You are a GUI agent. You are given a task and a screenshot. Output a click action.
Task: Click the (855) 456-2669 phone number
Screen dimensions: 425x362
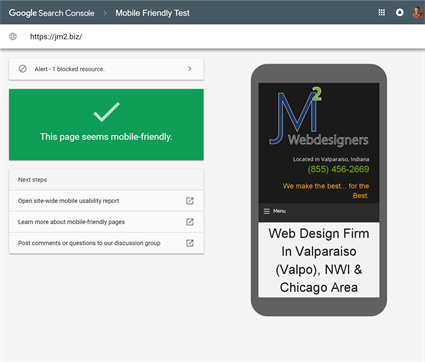click(x=338, y=169)
